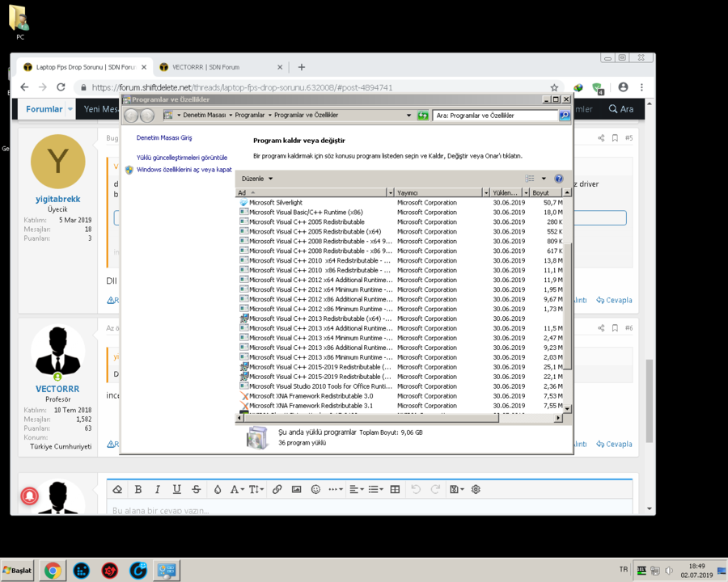This screenshot has height=582, width=728.
Task: Open the text color dropdown in the editor
Action: coord(237,489)
